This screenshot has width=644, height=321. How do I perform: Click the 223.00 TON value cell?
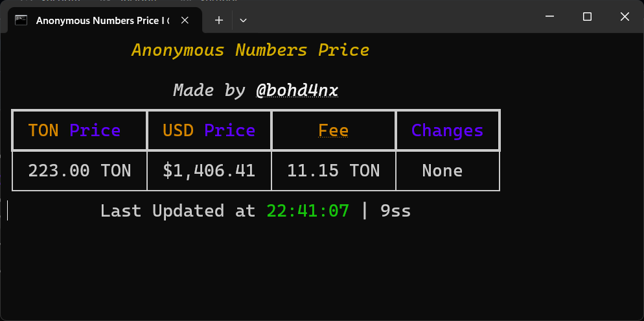pyautogui.click(x=80, y=171)
